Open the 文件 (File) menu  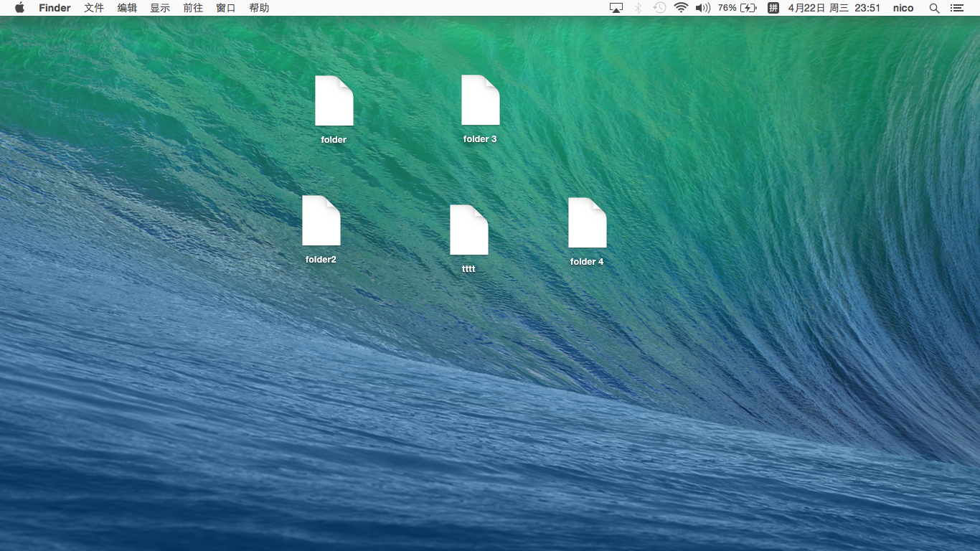(x=94, y=8)
